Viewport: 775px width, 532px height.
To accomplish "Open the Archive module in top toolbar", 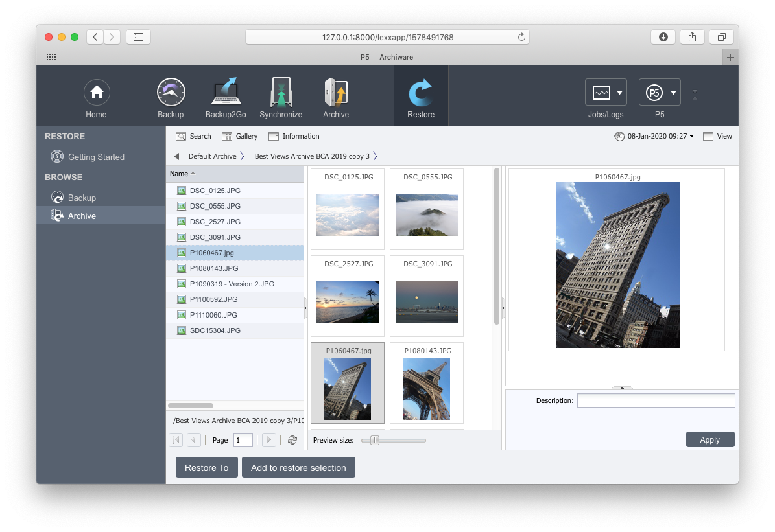I will [336, 93].
